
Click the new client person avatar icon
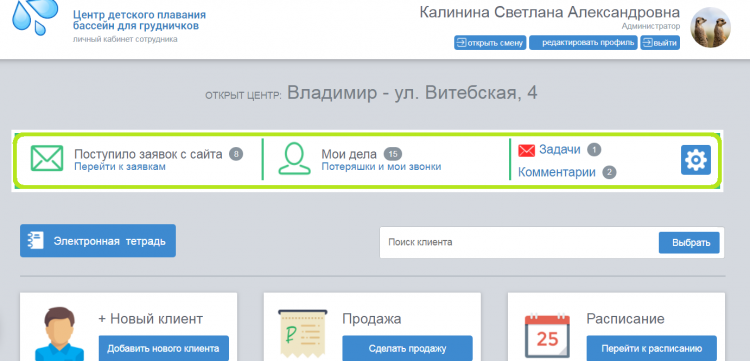pos(59,334)
